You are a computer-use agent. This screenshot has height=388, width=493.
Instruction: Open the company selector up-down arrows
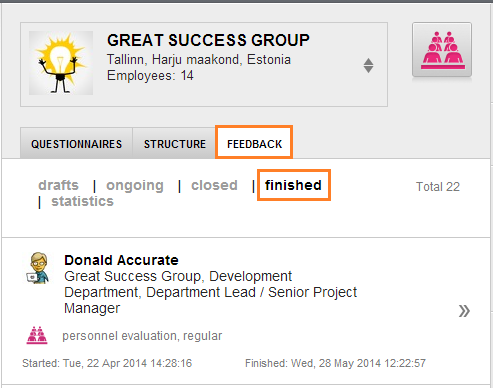(368, 65)
